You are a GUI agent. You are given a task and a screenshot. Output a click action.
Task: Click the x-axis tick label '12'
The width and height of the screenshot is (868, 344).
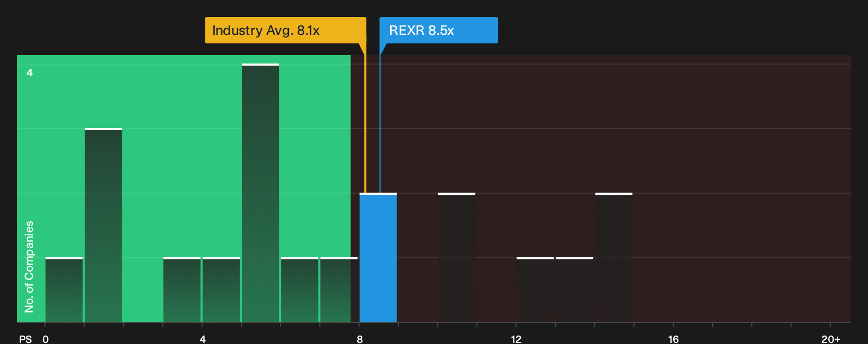(516, 339)
